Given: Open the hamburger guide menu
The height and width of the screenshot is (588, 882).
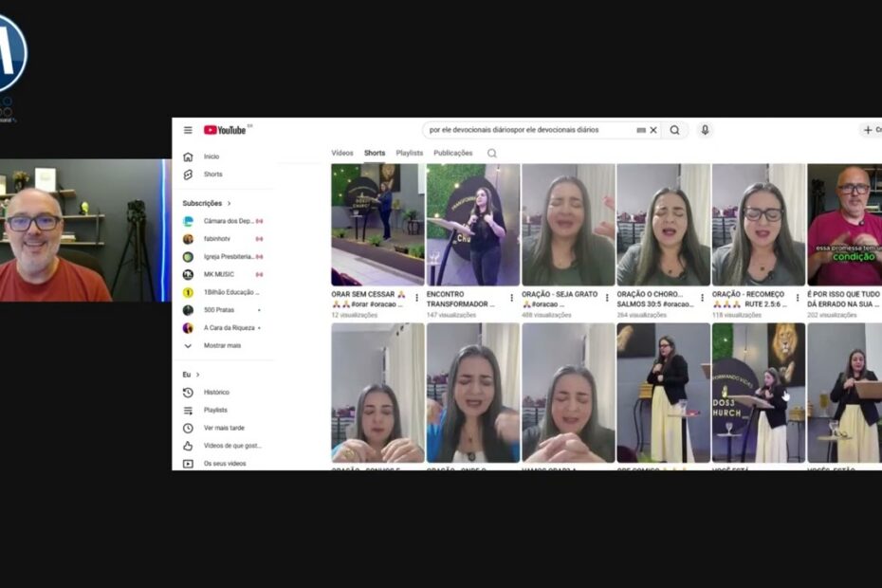Looking at the screenshot, I should [188, 130].
